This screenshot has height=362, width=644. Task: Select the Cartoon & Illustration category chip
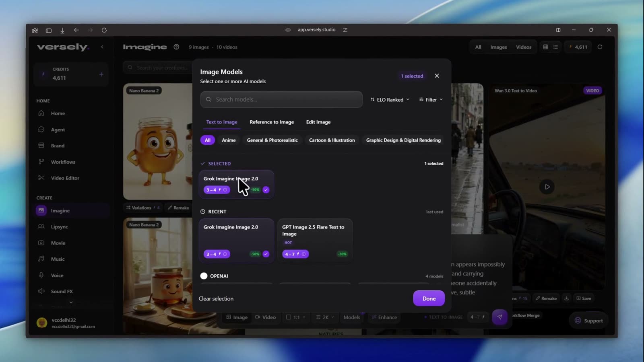(332, 140)
